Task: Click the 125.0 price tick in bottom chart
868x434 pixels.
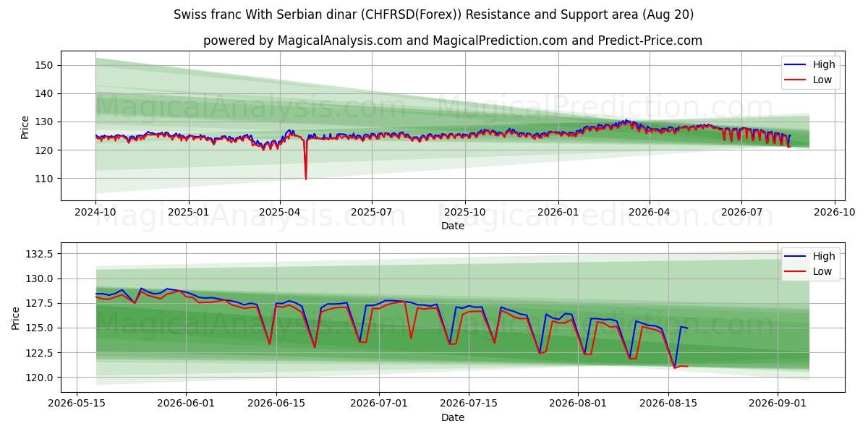Action: pos(41,328)
